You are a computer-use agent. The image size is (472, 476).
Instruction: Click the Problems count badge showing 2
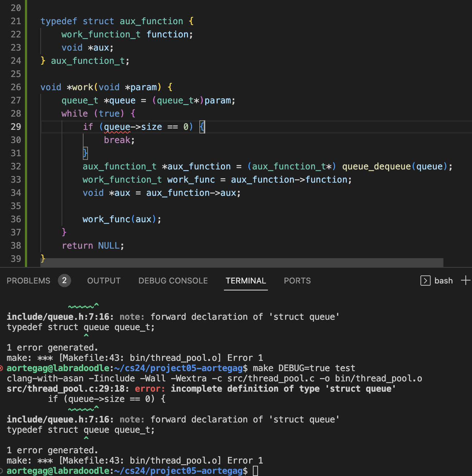pyautogui.click(x=64, y=281)
